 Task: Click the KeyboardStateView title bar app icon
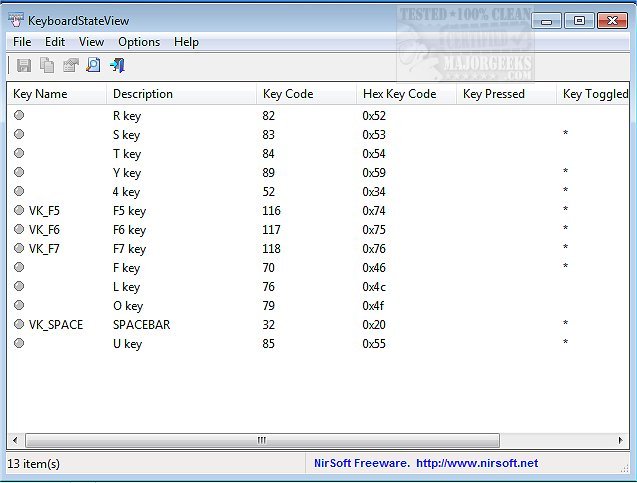16,20
